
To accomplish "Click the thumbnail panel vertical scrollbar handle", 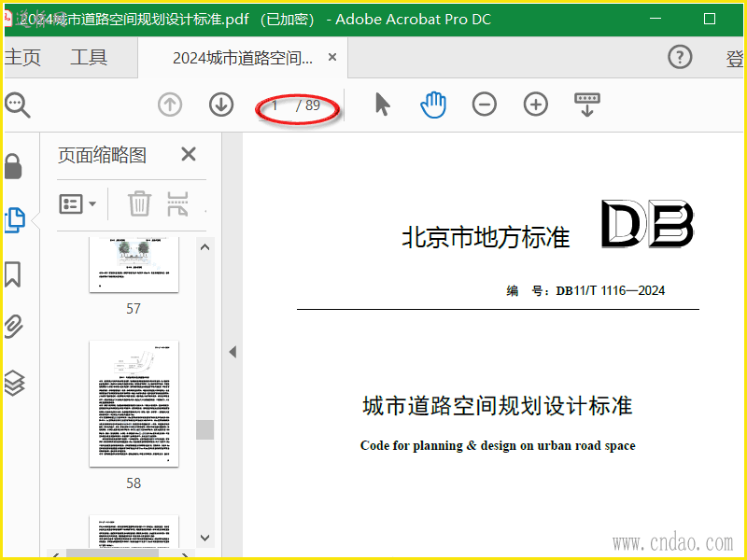I will pyautogui.click(x=204, y=429).
